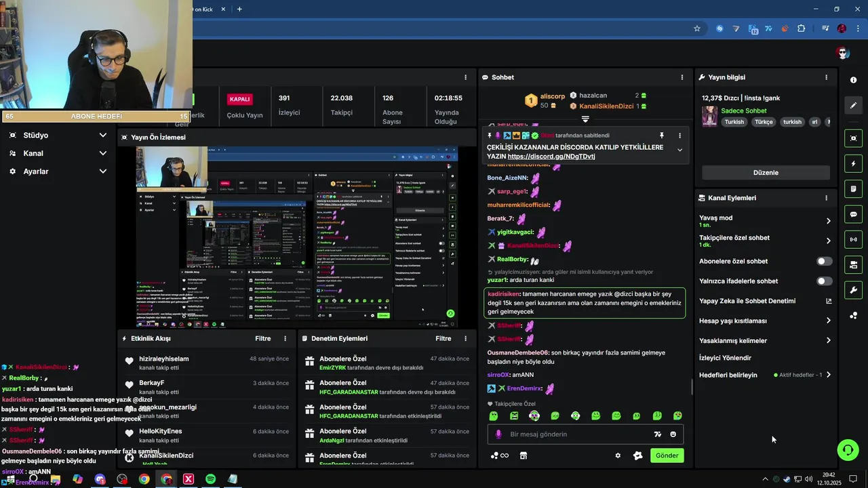This screenshot has width=868, height=488.
Task: Click the note page icon in right sidebar
Action: coord(853,188)
